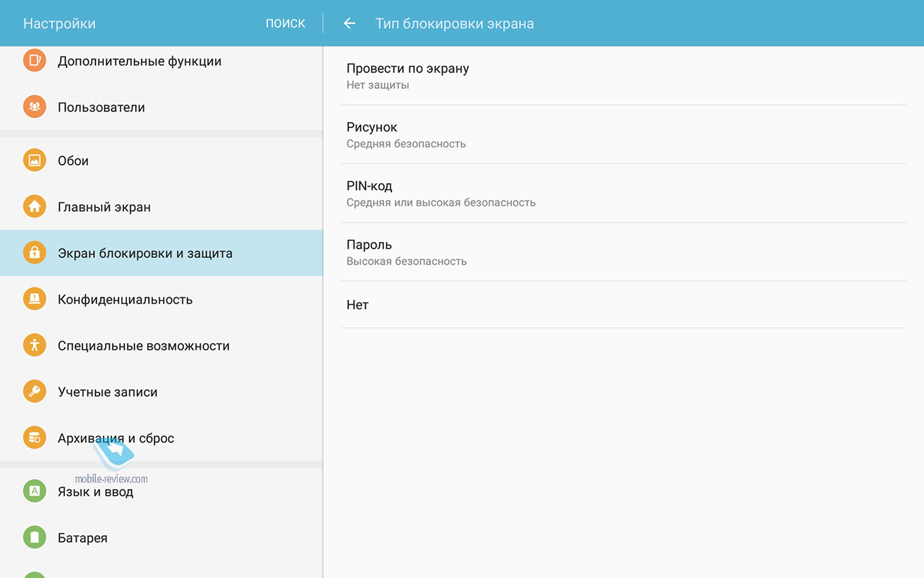Open Конфиденциальность settings section
The image size is (924, 578).
(x=125, y=300)
